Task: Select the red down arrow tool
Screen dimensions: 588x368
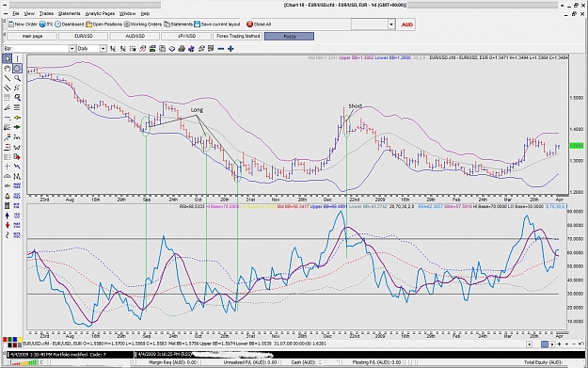Action: (x=8, y=225)
